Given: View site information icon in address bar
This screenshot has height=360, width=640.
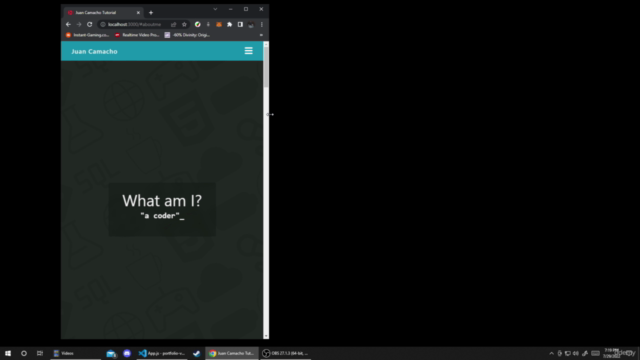Looking at the screenshot, I should (103, 24).
